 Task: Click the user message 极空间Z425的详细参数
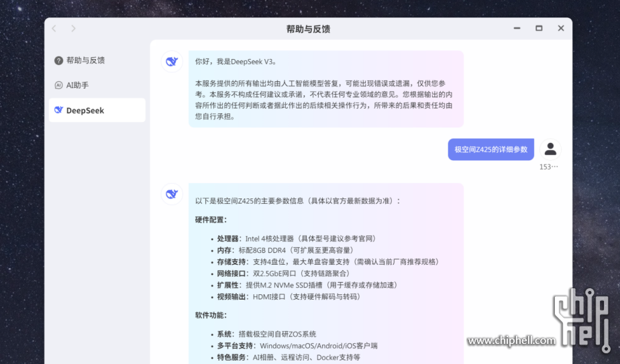pyautogui.click(x=490, y=149)
